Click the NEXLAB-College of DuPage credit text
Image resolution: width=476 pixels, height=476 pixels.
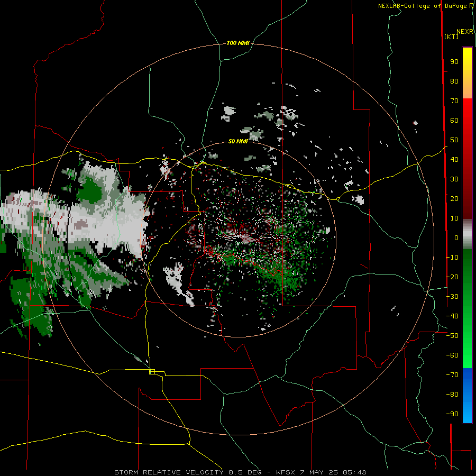[422, 6]
